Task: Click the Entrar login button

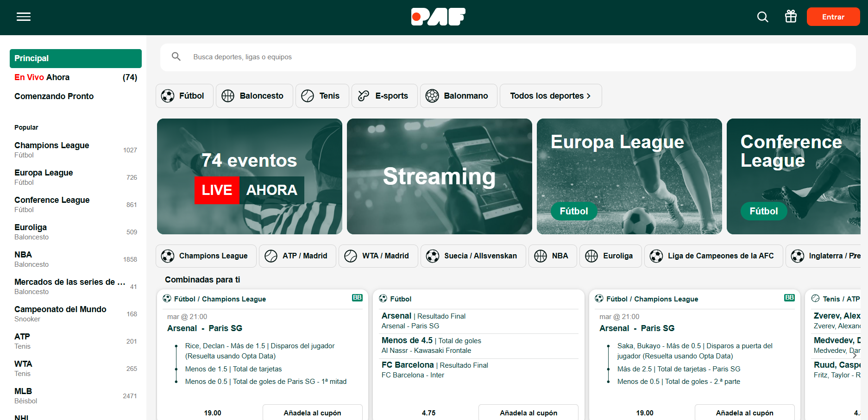Action: tap(833, 17)
